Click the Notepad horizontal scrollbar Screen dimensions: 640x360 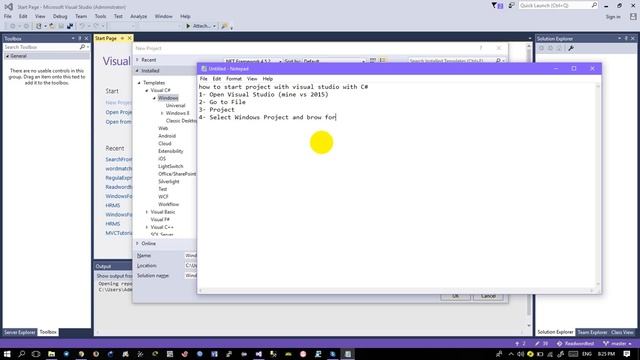pyautogui.click(x=396, y=290)
